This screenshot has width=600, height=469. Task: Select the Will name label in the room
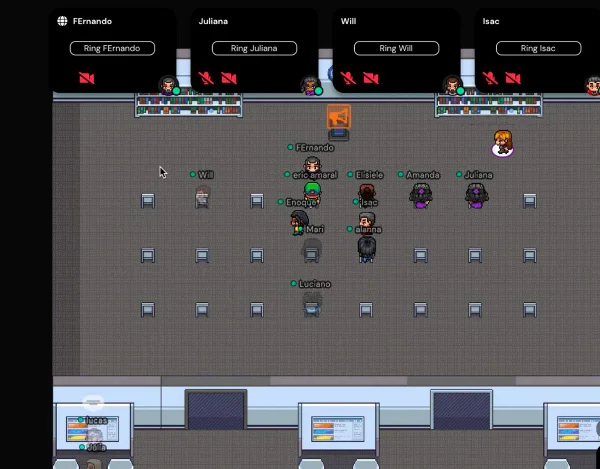tap(206, 175)
